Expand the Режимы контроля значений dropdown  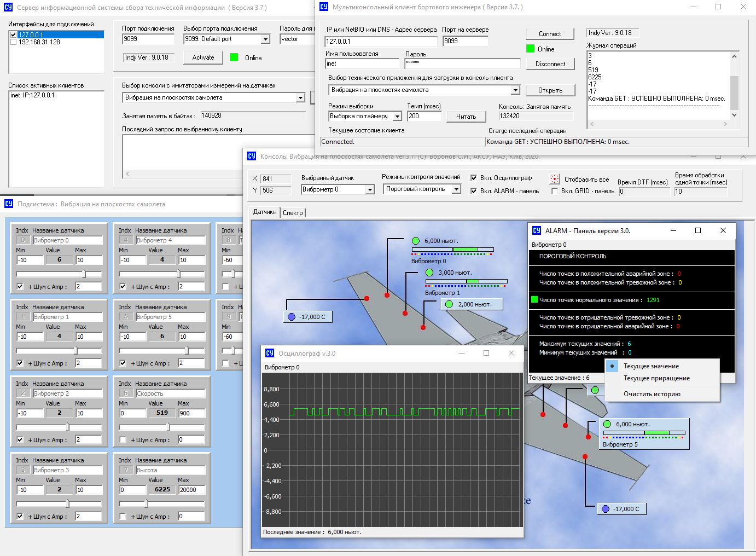click(x=457, y=189)
